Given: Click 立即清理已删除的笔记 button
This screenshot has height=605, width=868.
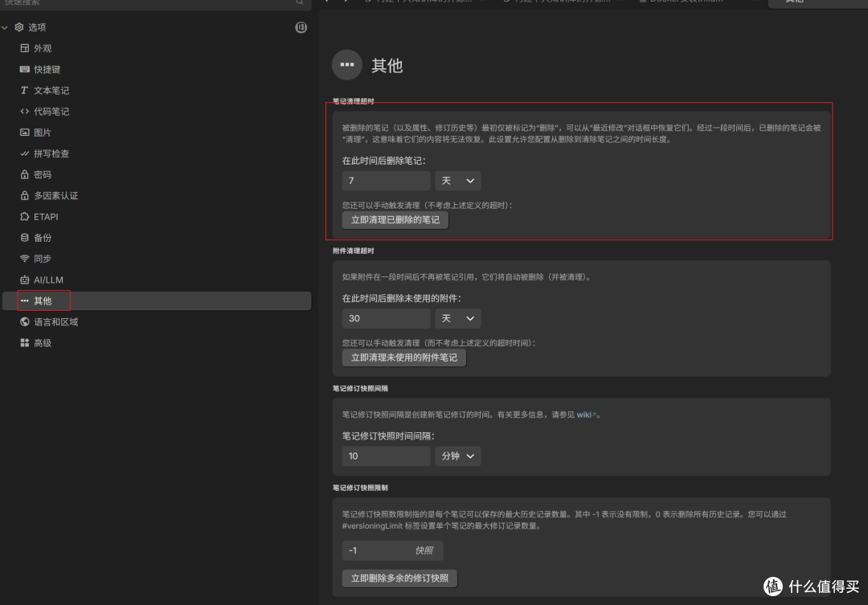Looking at the screenshot, I should point(395,220).
